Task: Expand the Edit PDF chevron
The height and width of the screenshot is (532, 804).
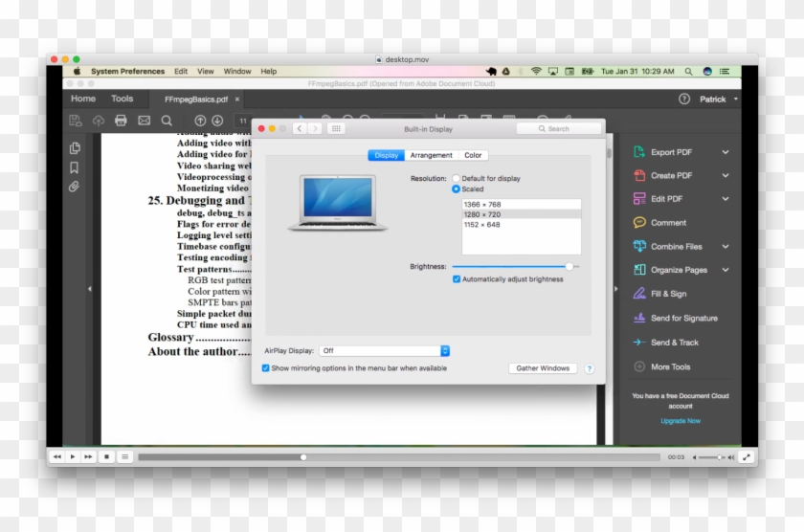Action: click(726, 199)
